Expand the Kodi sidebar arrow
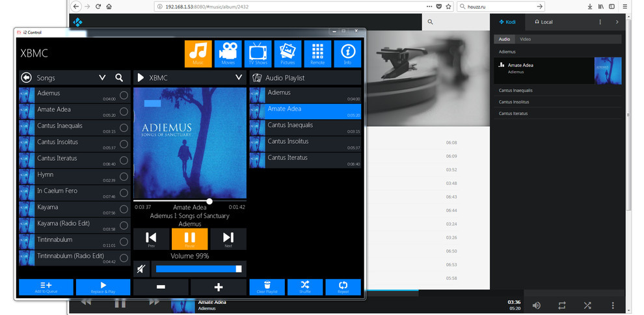This screenshot has height=315, width=644. click(617, 22)
